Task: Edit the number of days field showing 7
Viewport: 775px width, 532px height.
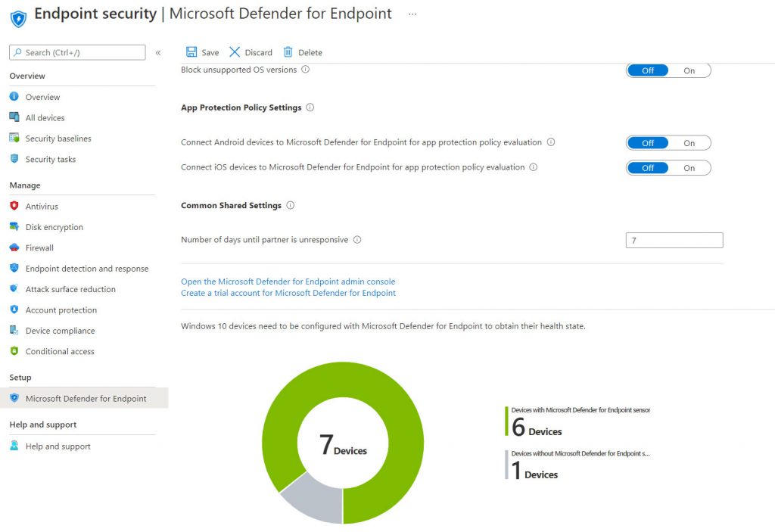Action: (x=674, y=241)
